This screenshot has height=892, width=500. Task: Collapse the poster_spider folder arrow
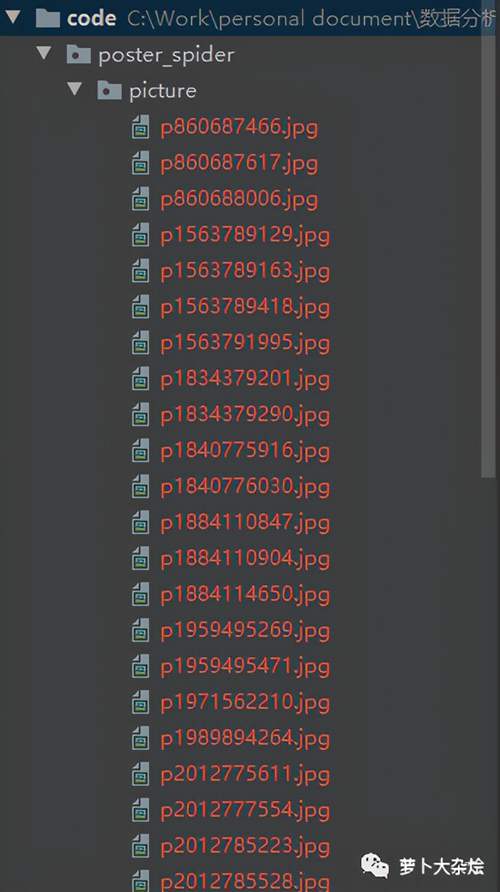point(44,53)
